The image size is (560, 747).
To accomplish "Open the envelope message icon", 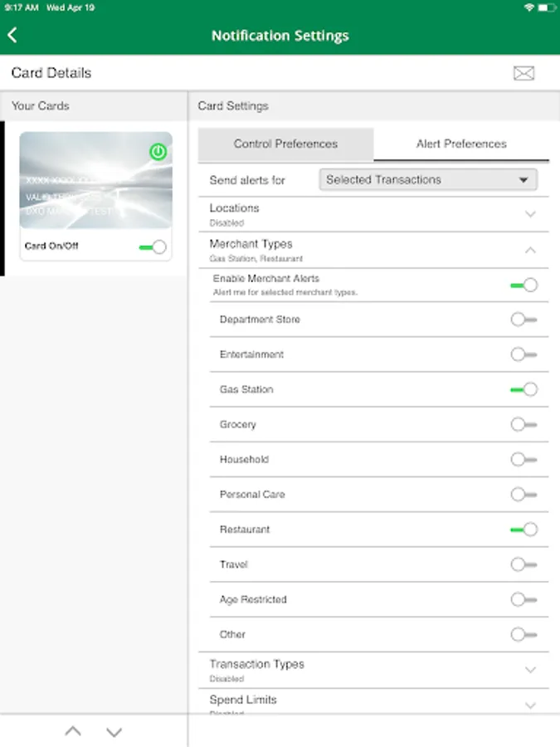I will click(523, 73).
